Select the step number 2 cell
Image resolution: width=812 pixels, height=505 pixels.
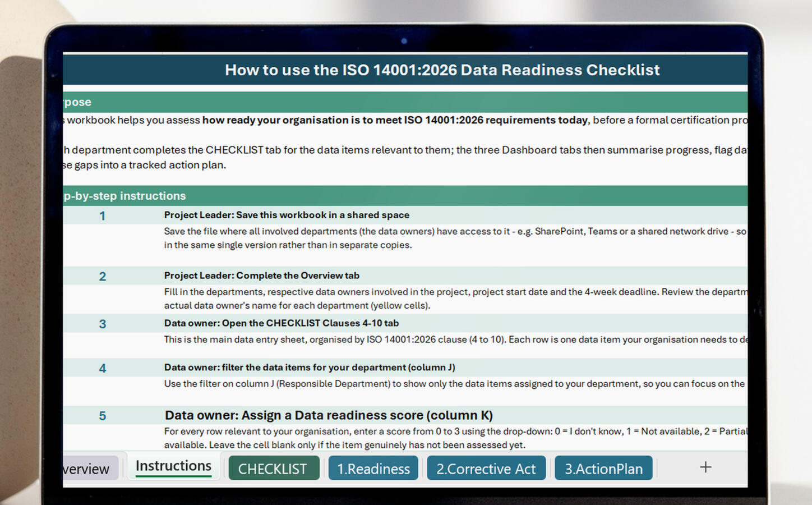[x=102, y=276]
